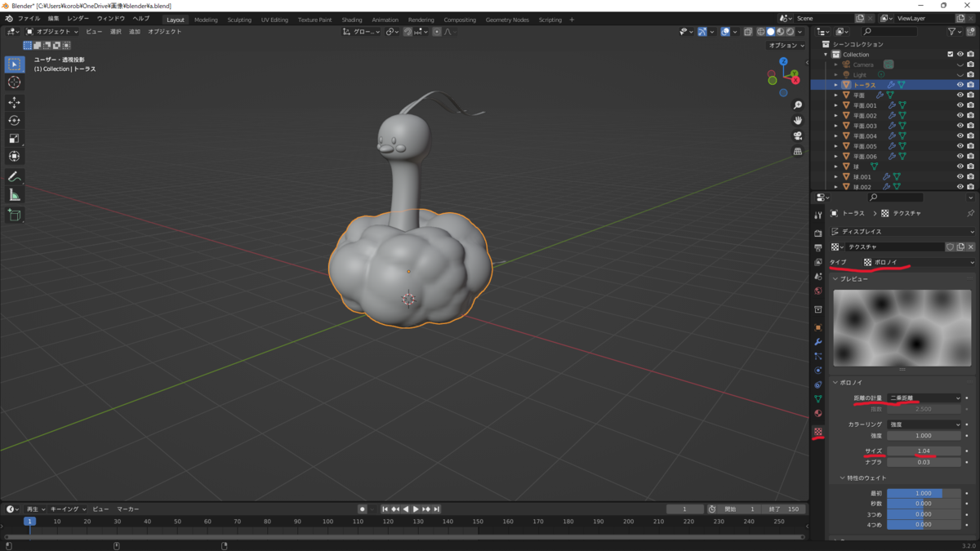Open the オブジェクト mode dropdown
Viewport: 980px width, 551px height.
pos(53,32)
